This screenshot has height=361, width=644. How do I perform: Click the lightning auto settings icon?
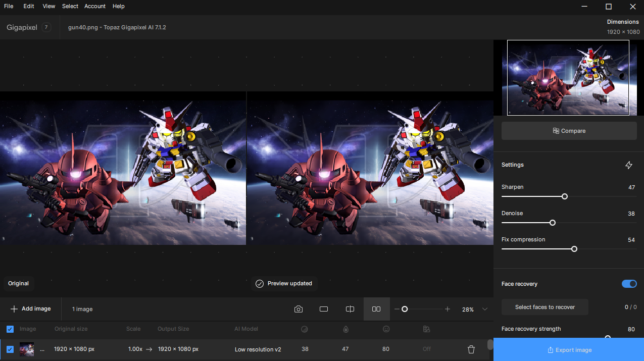pos(629,165)
